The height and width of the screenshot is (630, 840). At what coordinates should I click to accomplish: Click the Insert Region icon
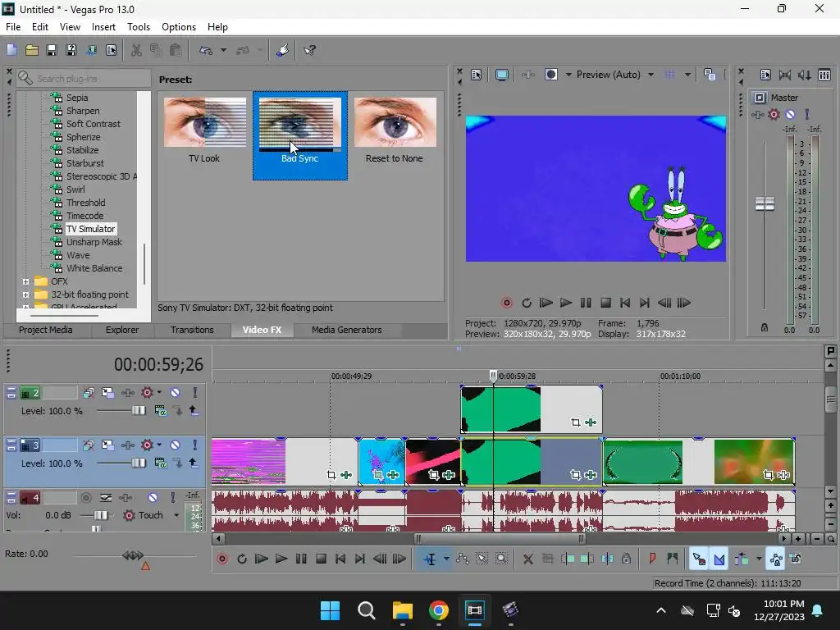click(672, 559)
